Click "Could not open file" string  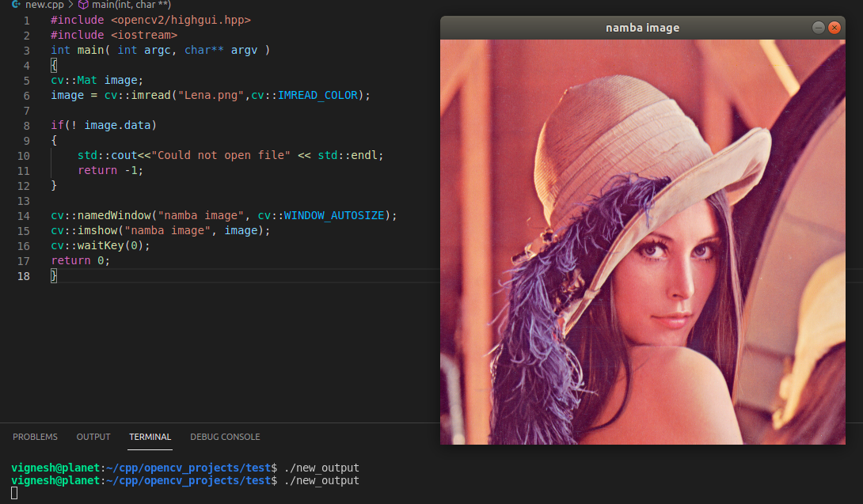click(x=221, y=155)
